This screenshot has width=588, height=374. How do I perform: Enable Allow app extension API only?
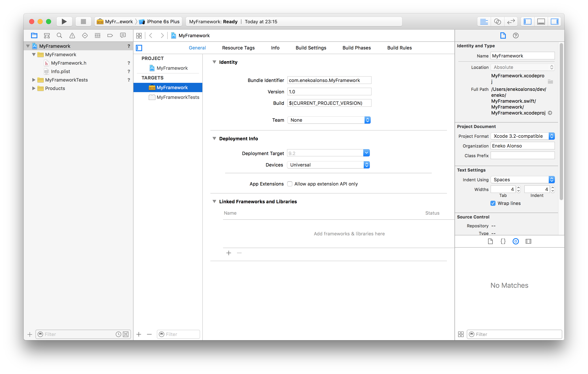[x=290, y=184]
